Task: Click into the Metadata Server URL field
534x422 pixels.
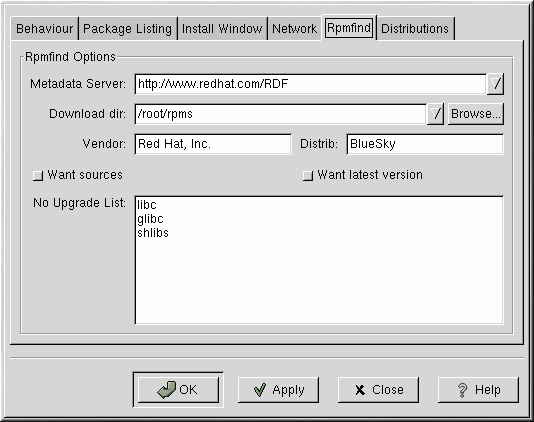Action: coord(311,84)
